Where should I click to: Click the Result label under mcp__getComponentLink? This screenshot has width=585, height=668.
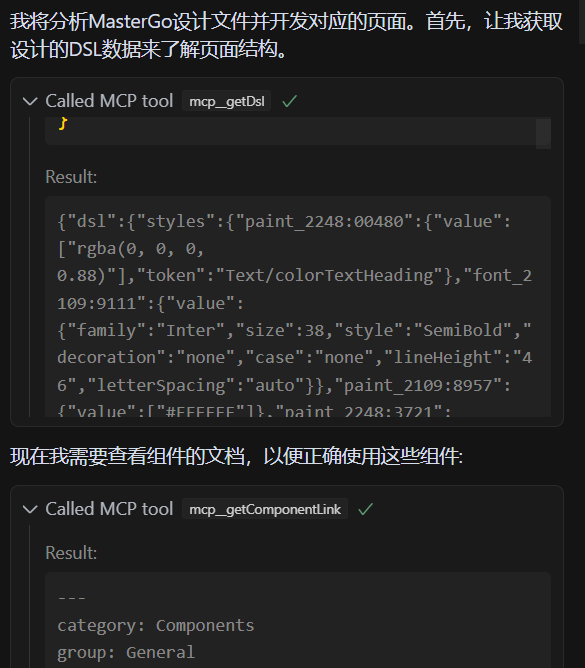tap(71, 553)
